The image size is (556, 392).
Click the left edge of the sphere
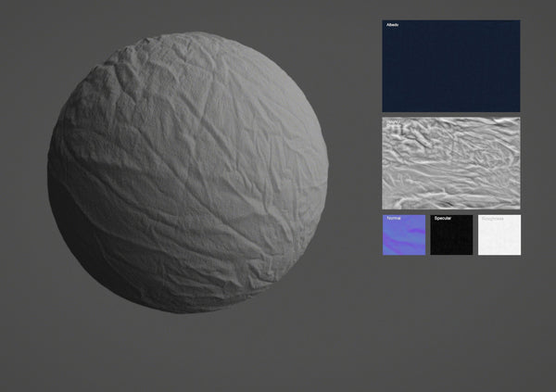click(50, 171)
